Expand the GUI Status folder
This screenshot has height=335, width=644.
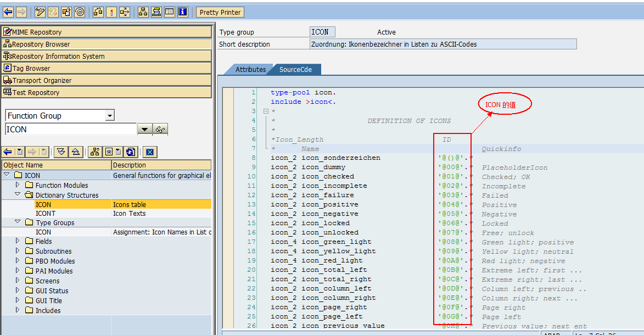17,290
